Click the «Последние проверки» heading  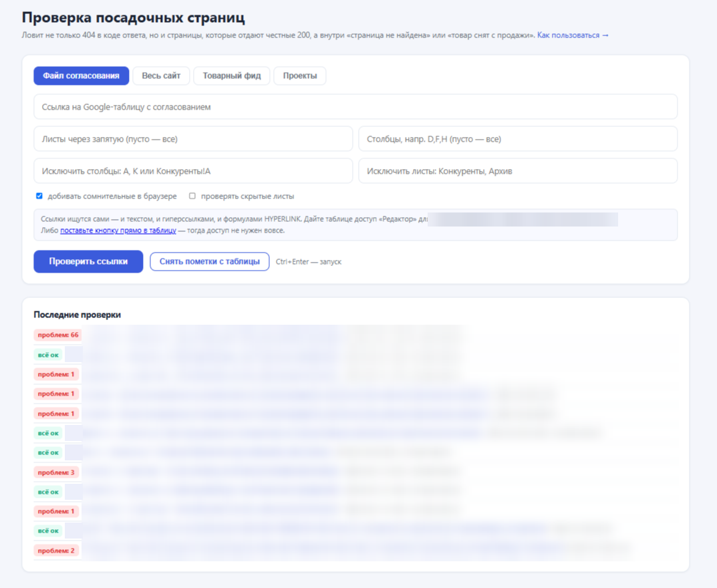[x=78, y=315]
